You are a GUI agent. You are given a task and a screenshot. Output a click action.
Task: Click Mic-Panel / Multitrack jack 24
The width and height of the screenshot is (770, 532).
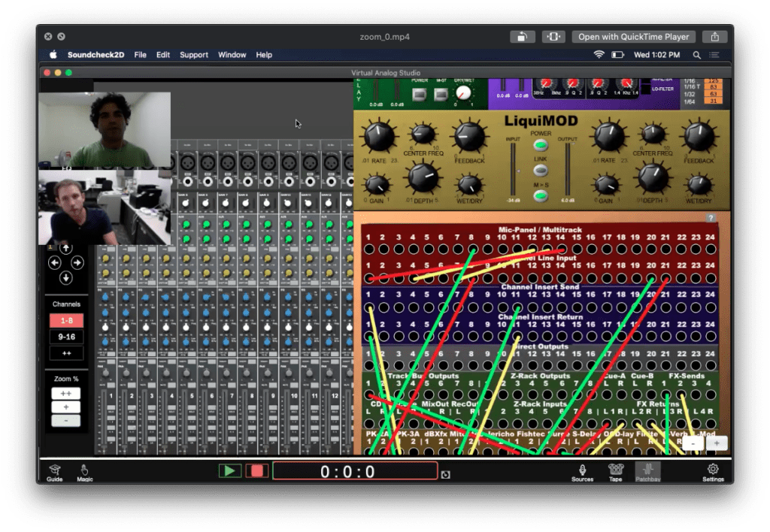(x=710, y=249)
